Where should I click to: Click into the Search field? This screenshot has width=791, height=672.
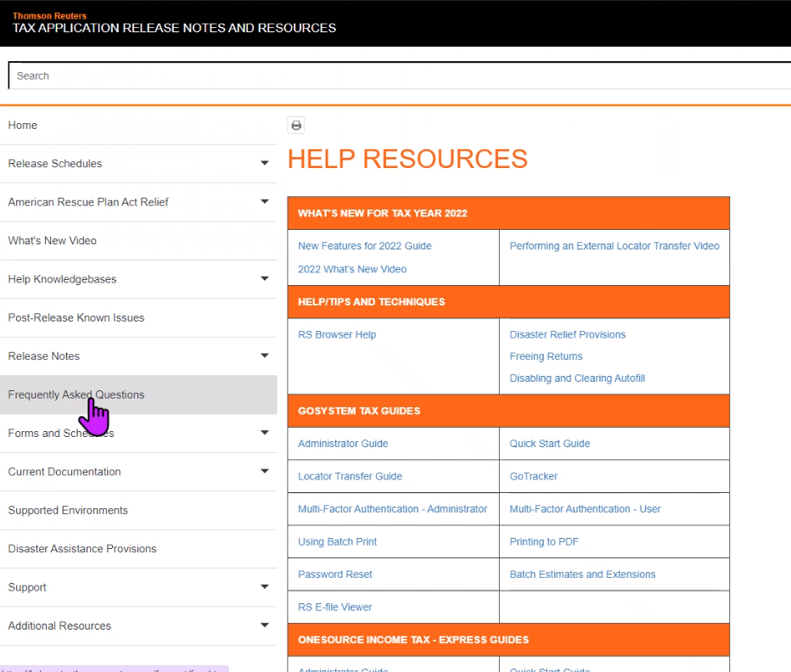click(x=400, y=76)
